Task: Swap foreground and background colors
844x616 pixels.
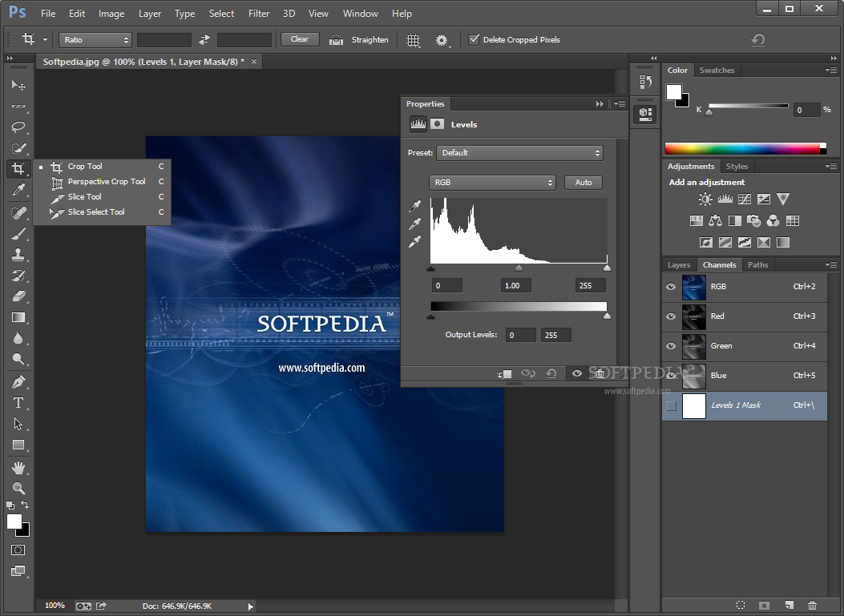Action: [25, 505]
